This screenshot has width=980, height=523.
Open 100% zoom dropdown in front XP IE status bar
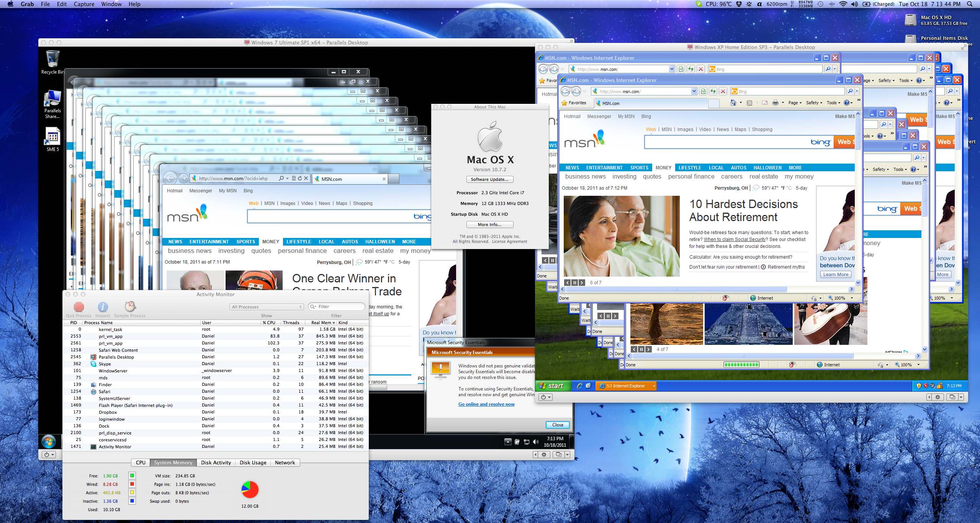pos(851,298)
